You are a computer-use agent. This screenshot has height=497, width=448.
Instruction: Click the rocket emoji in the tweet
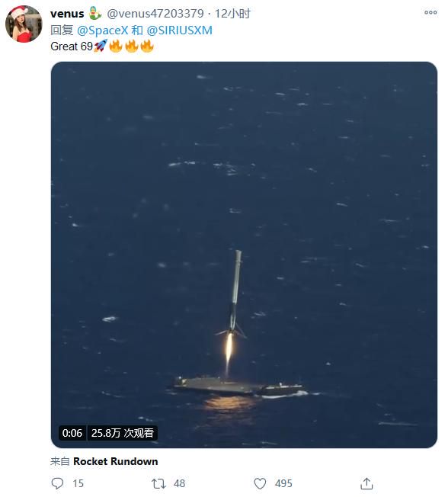[101, 46]
